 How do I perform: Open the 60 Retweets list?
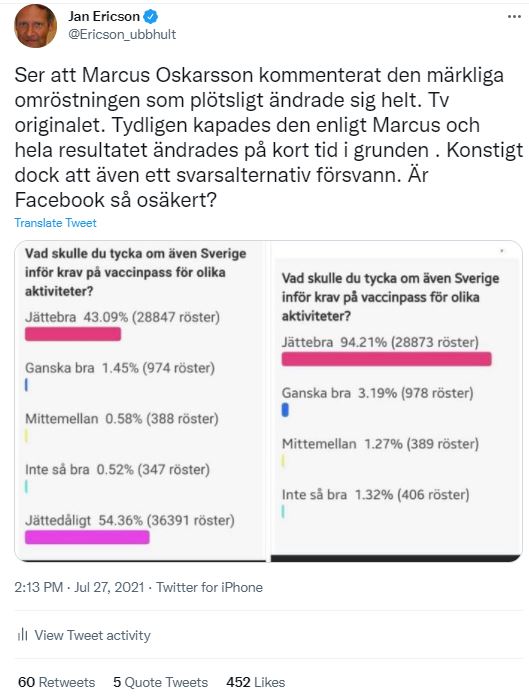57,682
